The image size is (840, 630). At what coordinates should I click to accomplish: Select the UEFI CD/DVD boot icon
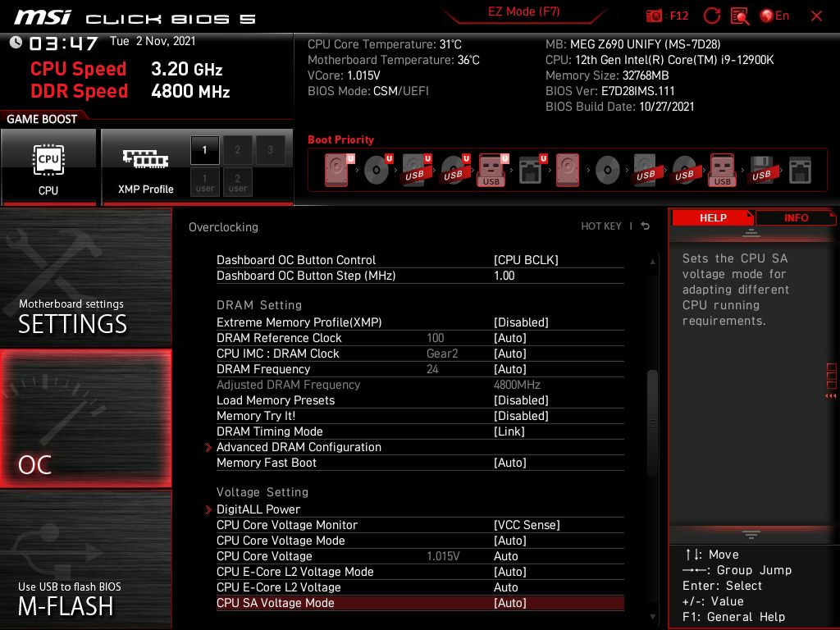click(377, 170)
